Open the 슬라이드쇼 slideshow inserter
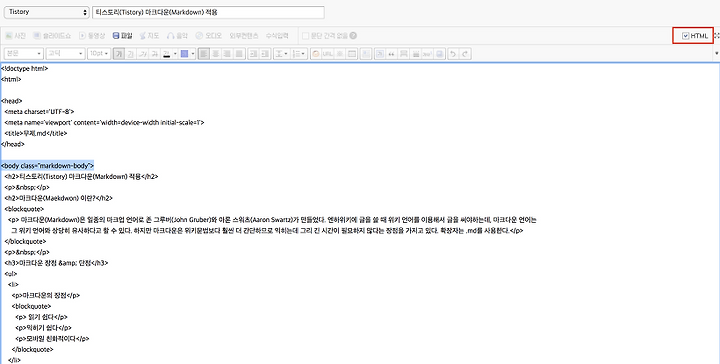720x364 pixels. pos(52,36)
